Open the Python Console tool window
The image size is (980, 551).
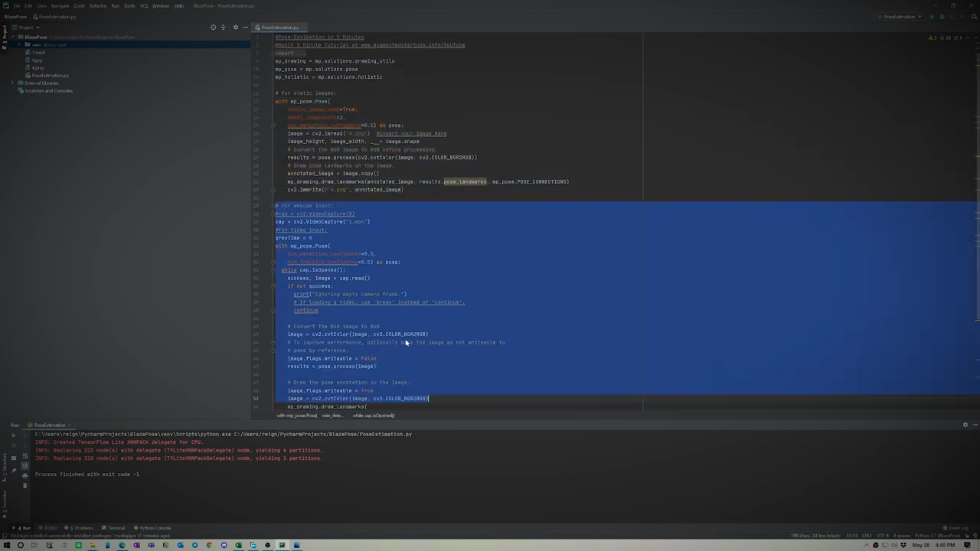click(153, 528)
